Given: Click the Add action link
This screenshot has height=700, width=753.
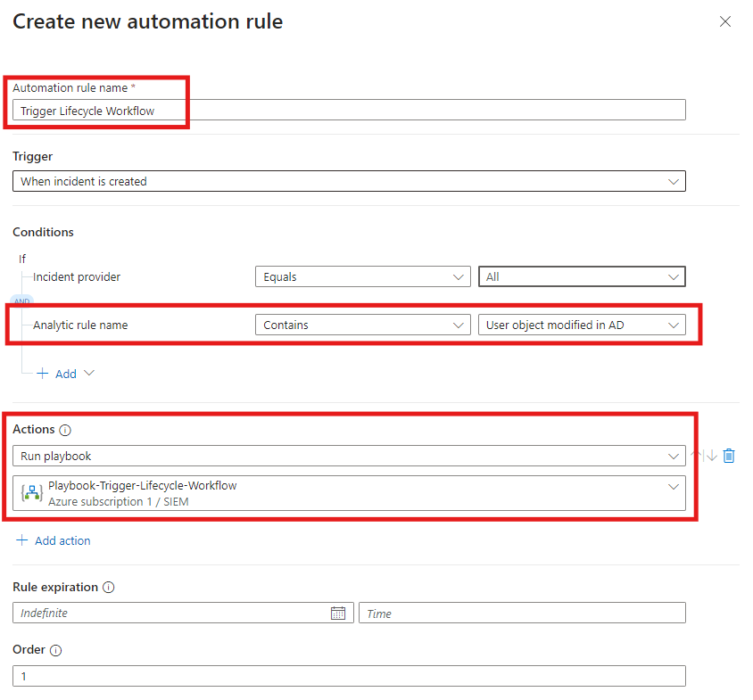Looking at the screenshot, I should coord(54,540).
